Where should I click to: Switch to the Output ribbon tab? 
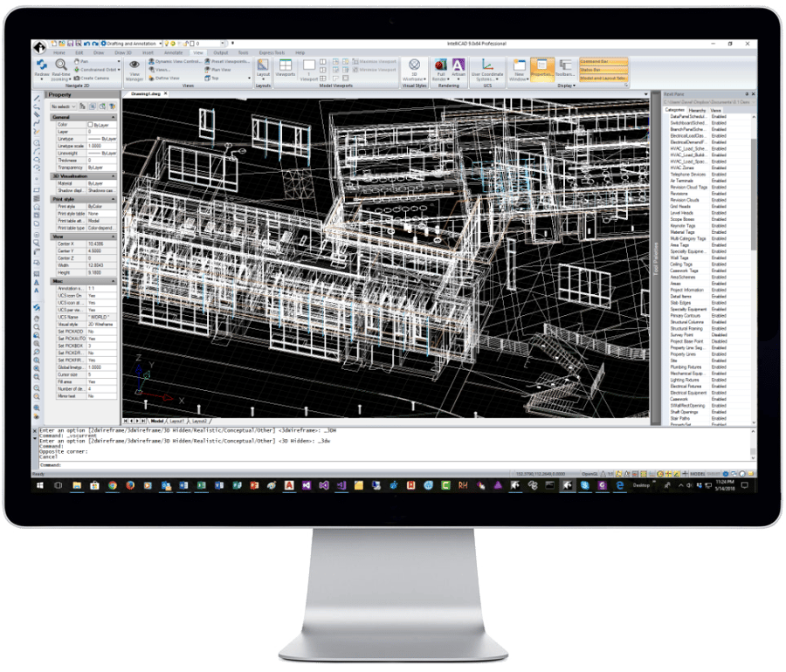click(x=219, y=53)
